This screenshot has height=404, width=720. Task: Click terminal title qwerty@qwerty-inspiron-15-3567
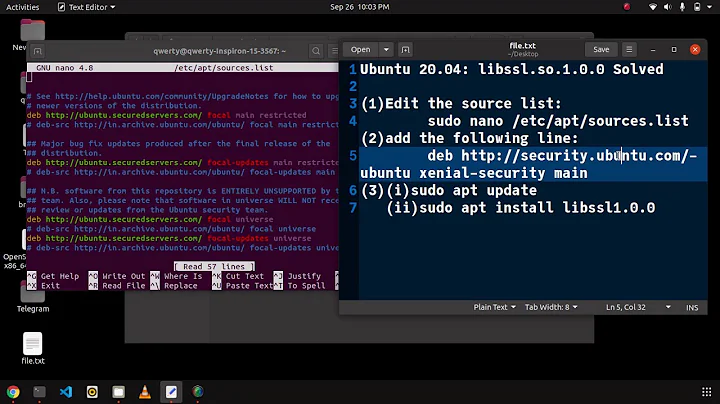click(219, 51)
